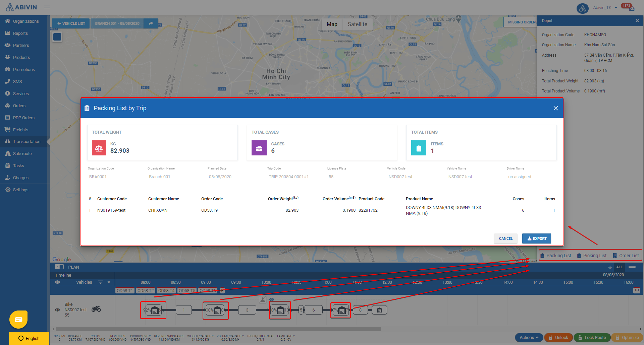Click the motorbike icon for NSD007-test
The image size is (644, 345).
click(x=96, y=309)
